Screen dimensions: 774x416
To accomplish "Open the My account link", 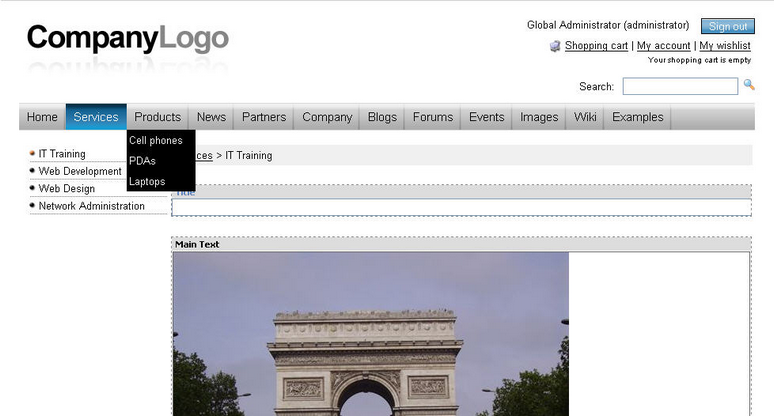I will 663,45.
